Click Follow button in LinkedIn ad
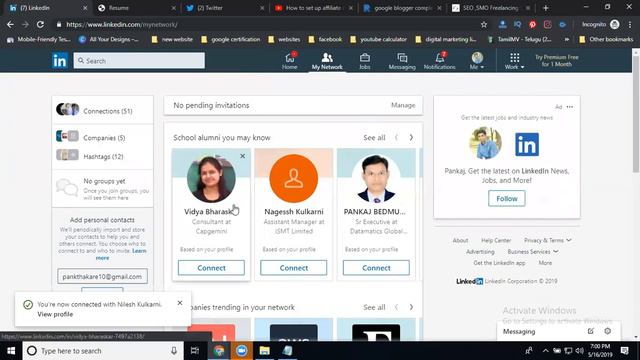The height and width of the screenshot is (360, 640). click(x=507, y=198)
